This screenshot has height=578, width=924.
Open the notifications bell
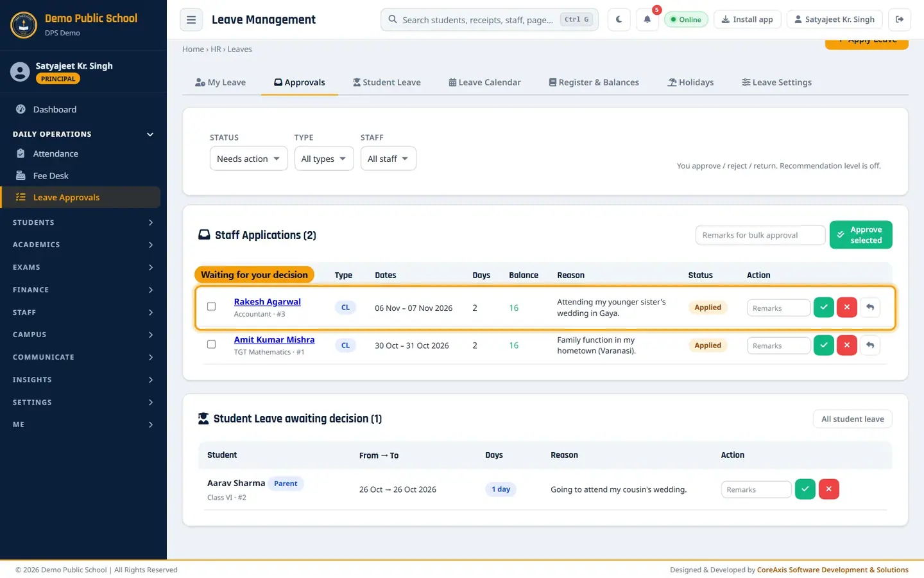(x=647, y=19)
